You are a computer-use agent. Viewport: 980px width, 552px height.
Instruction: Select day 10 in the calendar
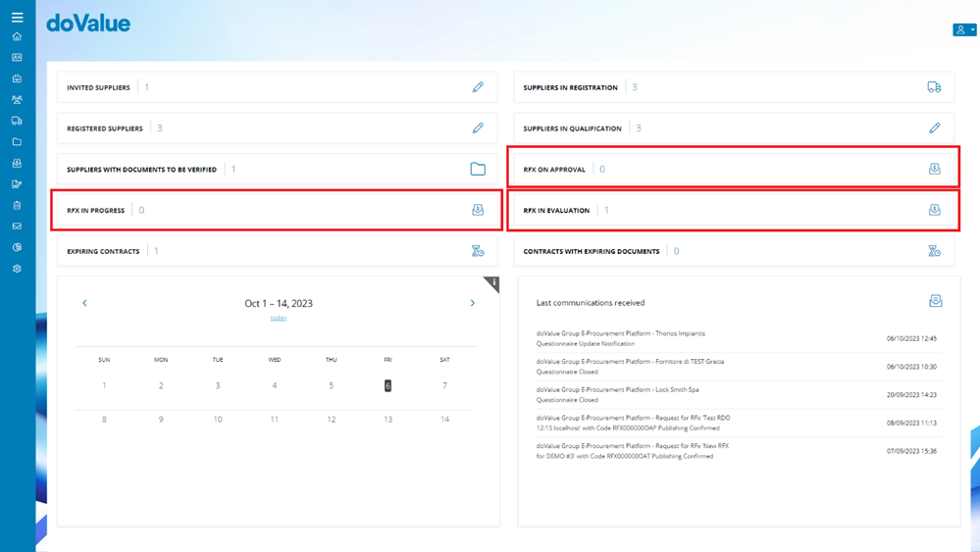point(218,420)
